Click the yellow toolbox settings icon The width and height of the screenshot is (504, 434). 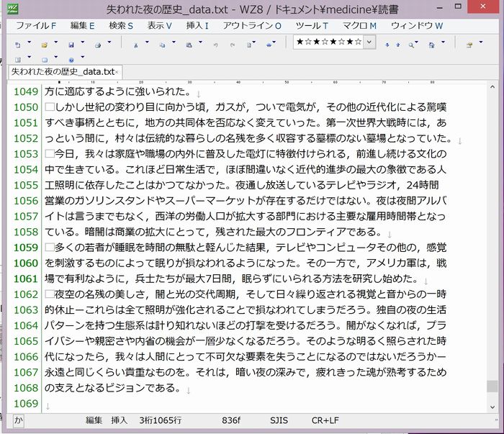[469, 45]
